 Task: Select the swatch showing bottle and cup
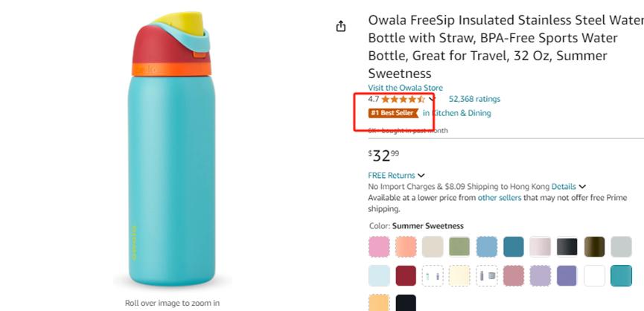486,275
